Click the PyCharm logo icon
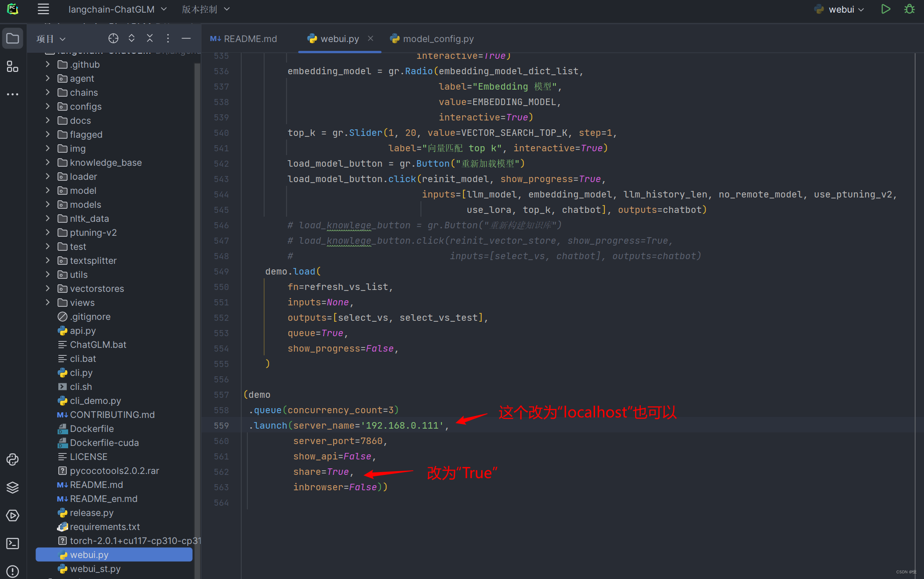The width and height of the screenshot is (924, 579). pyautogui.click(x=13, y=9)
